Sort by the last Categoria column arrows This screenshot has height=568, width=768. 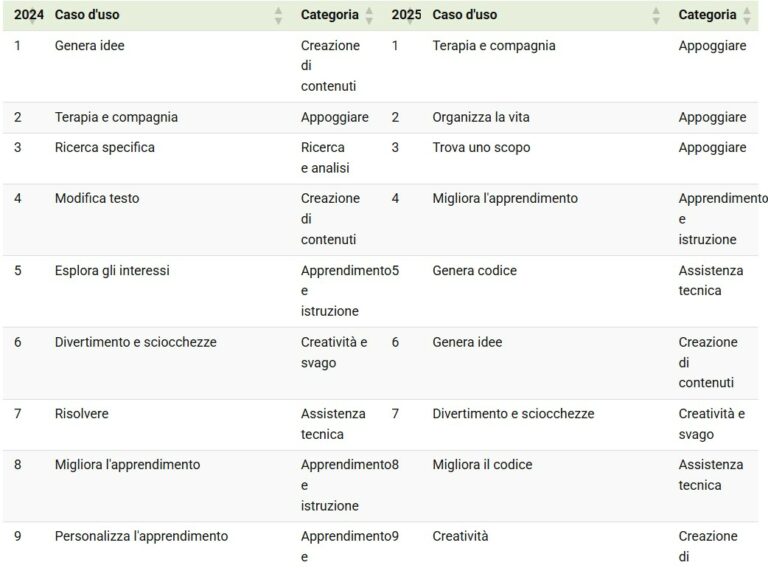[746, 15]
